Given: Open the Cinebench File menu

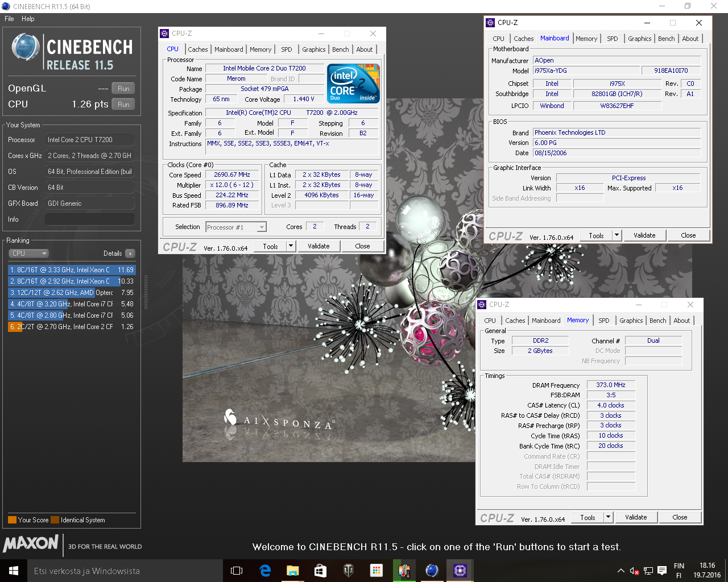Looking at the screenshot, I should pyautogui.click(x=9, y=19).
